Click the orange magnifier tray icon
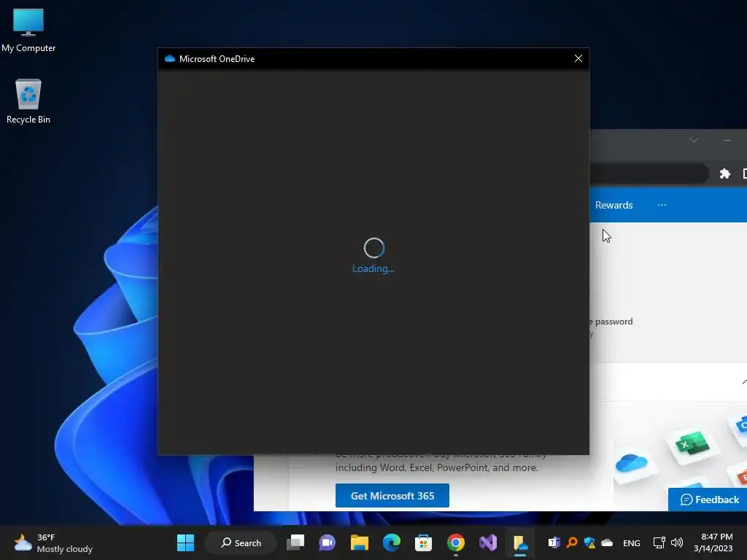This screenshot has width=747, height=560. pos(572,542)
